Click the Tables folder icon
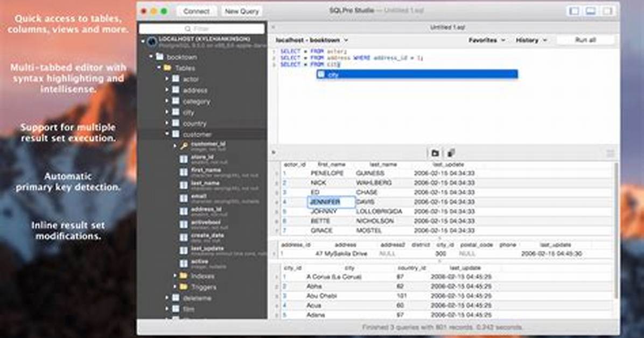The width and height of the screenshot is (644, 338). 167,68
